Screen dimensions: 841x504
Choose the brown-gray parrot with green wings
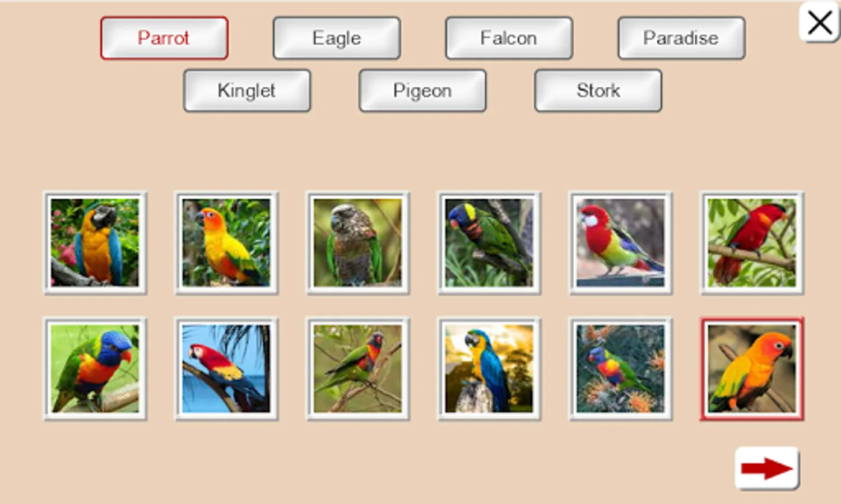click(357, 243)
